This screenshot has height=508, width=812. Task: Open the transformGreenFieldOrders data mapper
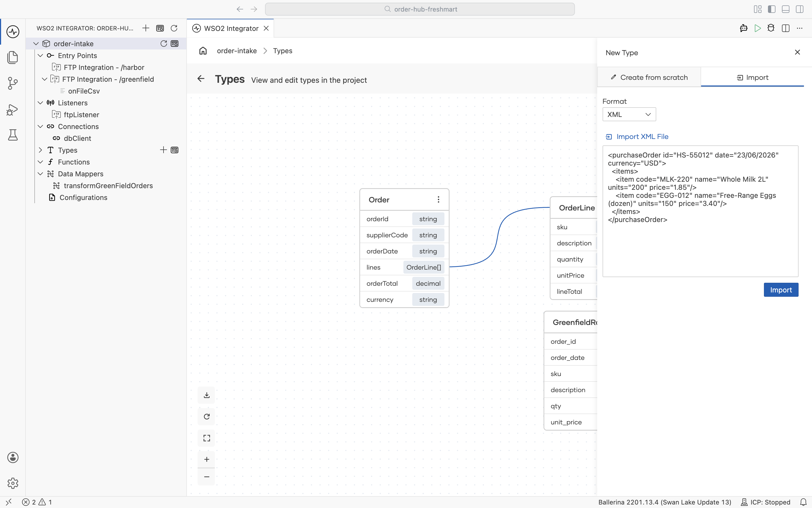pos(108,186)
